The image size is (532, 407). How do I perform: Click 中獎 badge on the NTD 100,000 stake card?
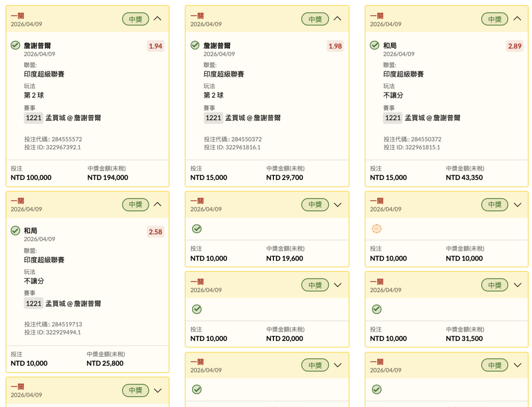[x=135, y=19]
